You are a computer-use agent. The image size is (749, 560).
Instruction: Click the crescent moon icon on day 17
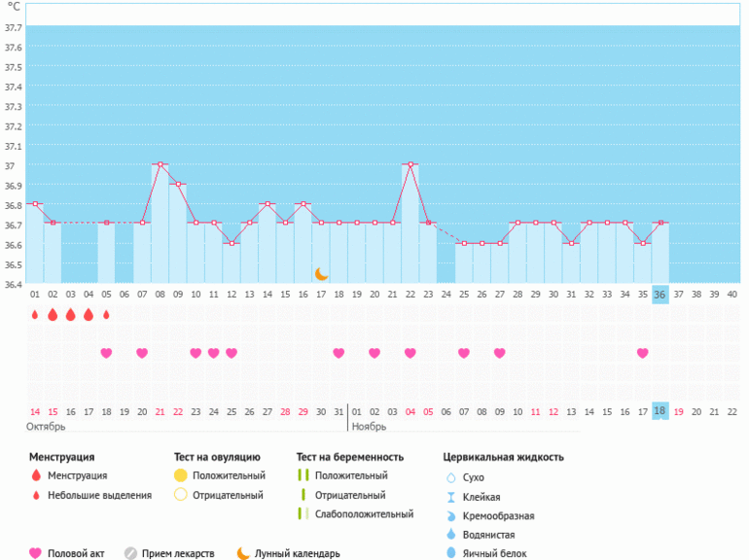tap(321, 274)
